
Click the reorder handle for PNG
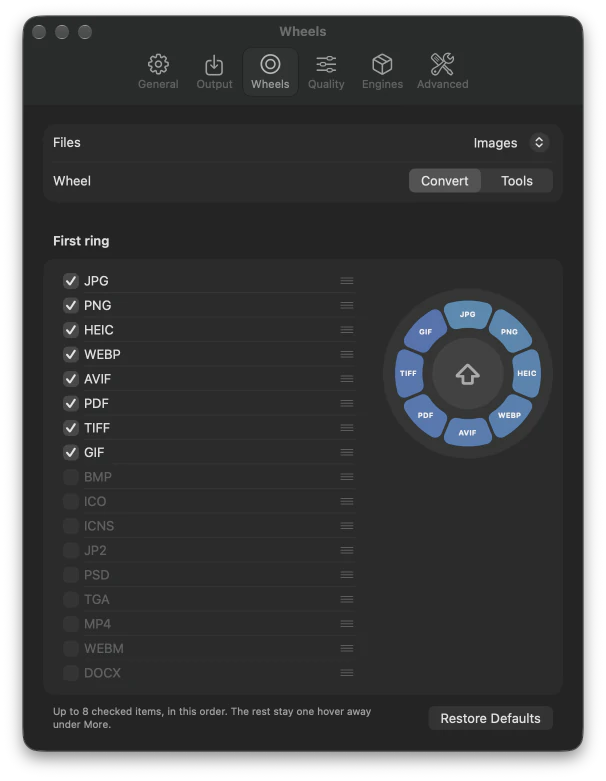pyautogui.click(x=347, y=305)
